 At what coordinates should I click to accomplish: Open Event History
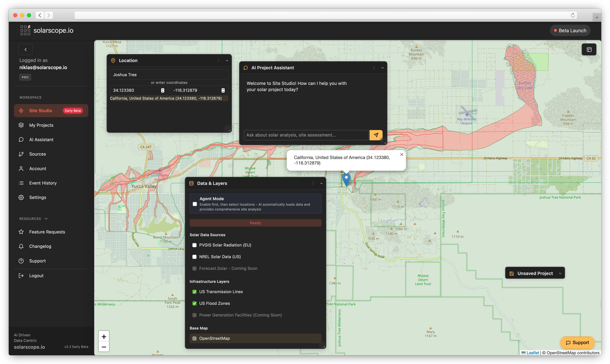pyautogui.click(x=43, y=183)
